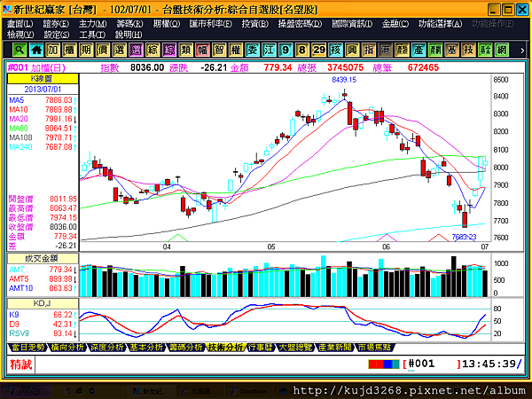The height and width of the screenshot is (399, 532).
Task: Select the dark 港 toolbar button
Action: [385, 50]
